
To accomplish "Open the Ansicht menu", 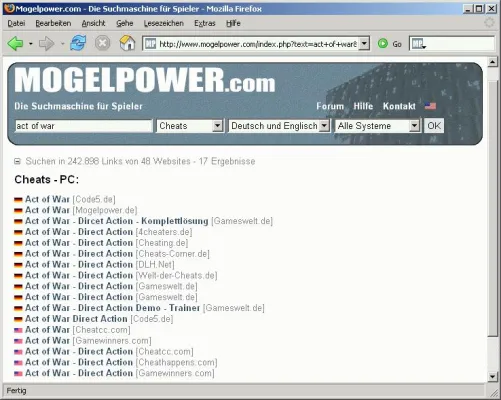I will (93, 23).
